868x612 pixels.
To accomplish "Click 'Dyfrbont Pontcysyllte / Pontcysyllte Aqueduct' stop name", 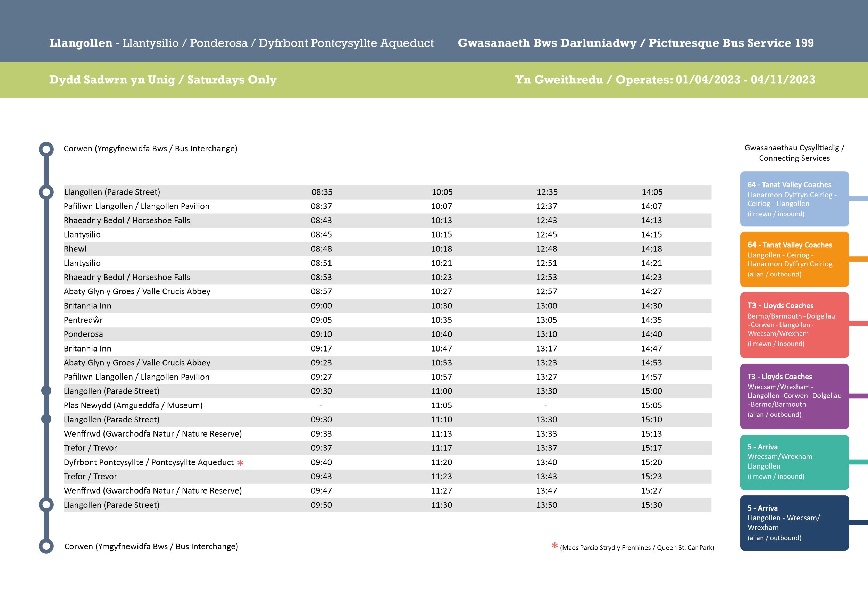I will [x=149, y=462].
